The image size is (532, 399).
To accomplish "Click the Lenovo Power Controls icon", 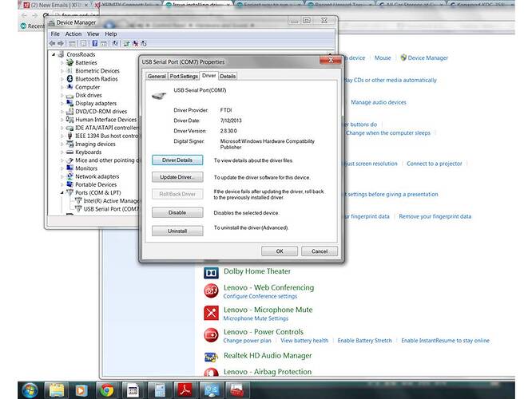I will (211, 335).
